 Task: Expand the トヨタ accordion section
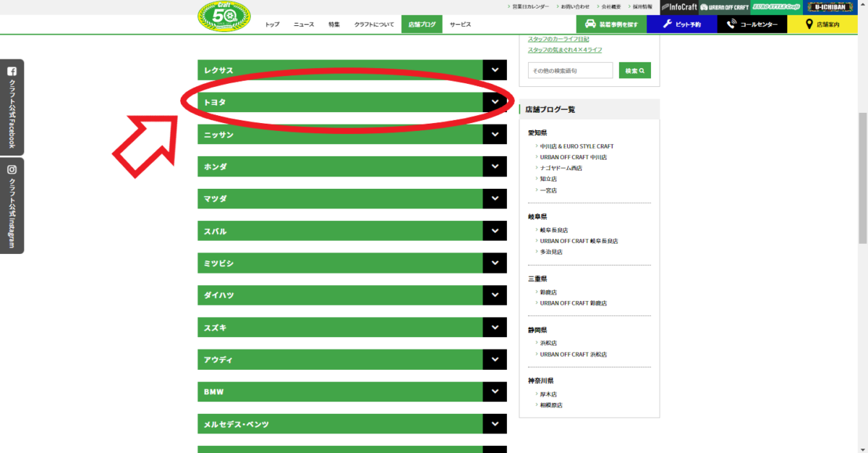[340, 102]
